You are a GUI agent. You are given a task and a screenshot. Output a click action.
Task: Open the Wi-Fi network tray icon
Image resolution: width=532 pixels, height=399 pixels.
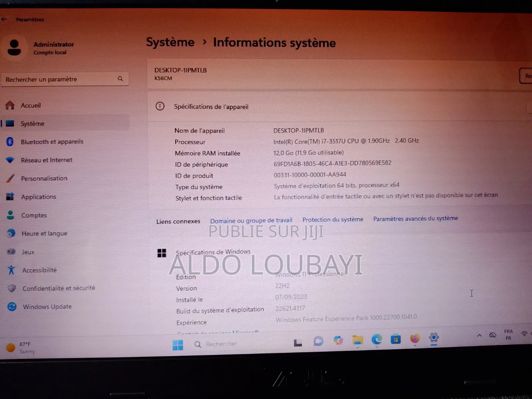(x=524, y=333)
